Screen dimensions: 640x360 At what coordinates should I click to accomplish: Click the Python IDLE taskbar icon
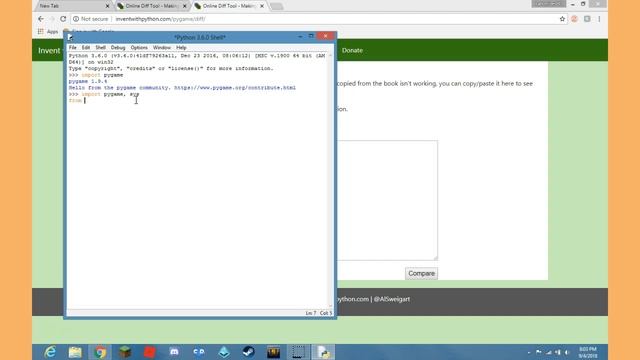coord(324,352)
